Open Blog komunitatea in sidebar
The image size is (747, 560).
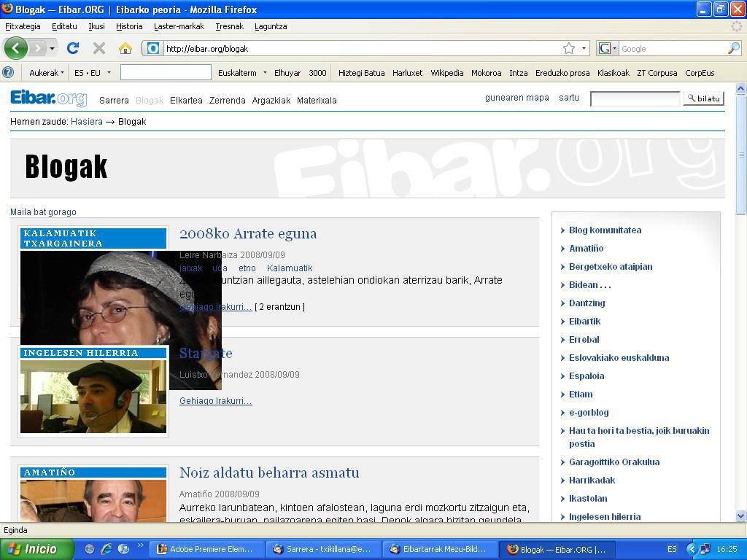point(605,230)
